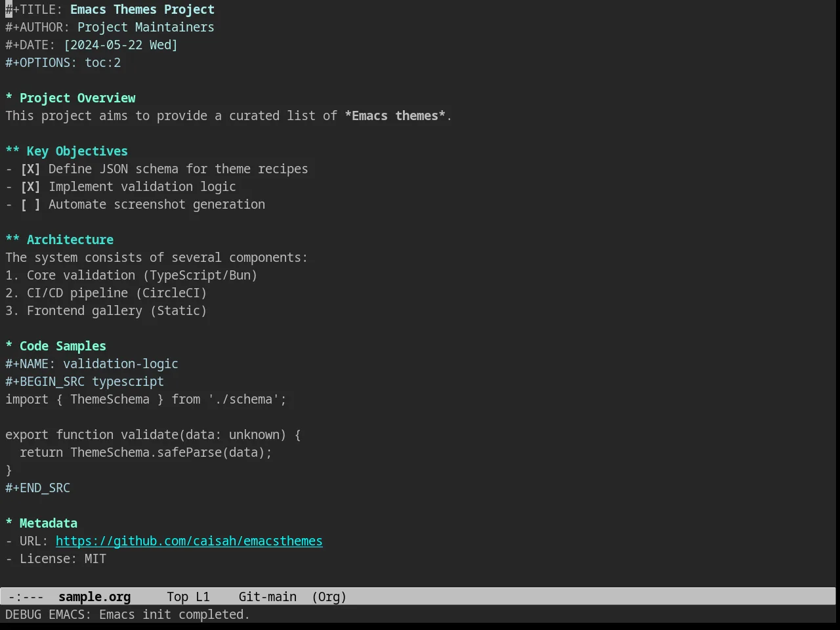Screen dimensions: 840x630
Task: Open the github.com/caisah/emacsthemes link
Action: tap(189, 541)
